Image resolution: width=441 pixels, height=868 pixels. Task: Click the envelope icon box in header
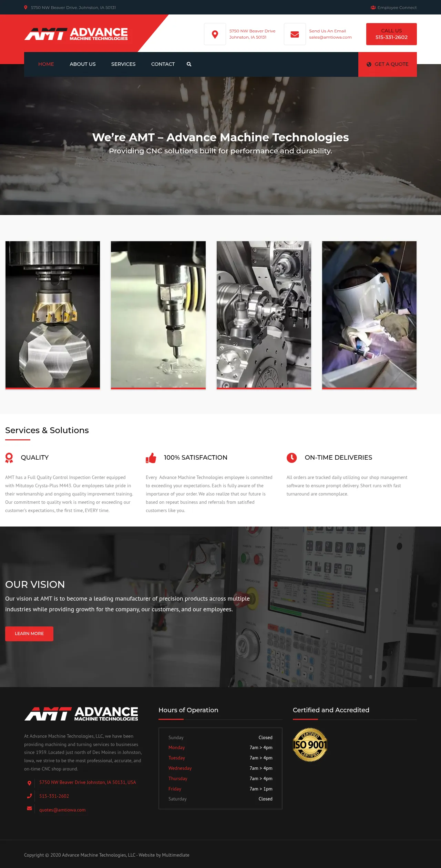(295, 34)
